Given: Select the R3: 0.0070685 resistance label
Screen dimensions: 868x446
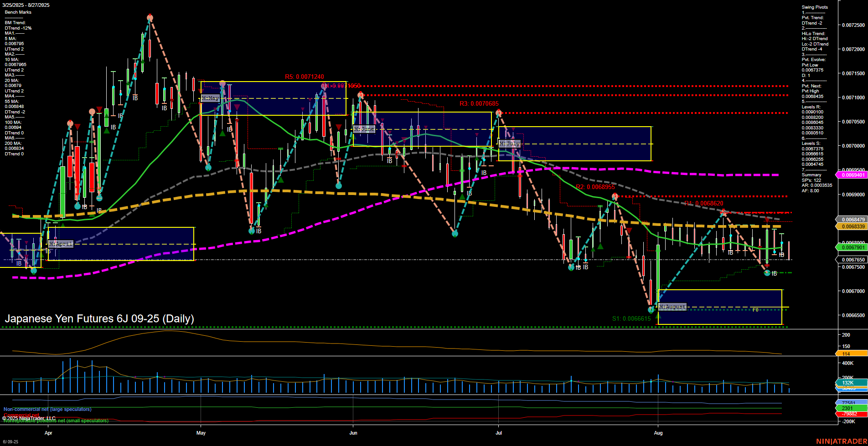Looking at the screenshot, I should 479,104.
